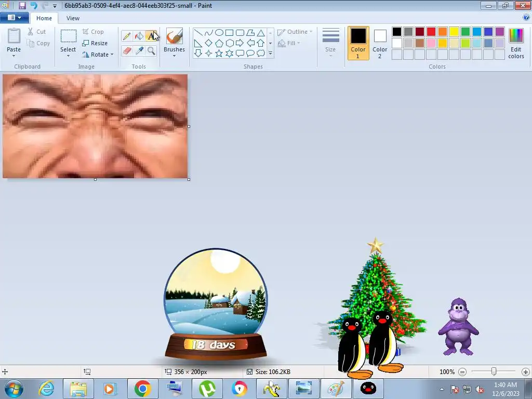The image size is (532, 399).
Task: Open the Paint file menu button
Action: [x=15, y=18]
